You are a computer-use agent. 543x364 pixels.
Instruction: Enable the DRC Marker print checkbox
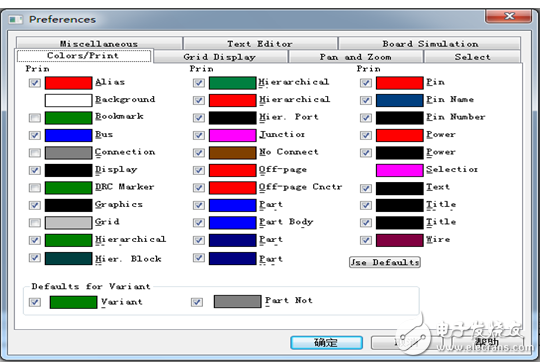pos(35,188)
